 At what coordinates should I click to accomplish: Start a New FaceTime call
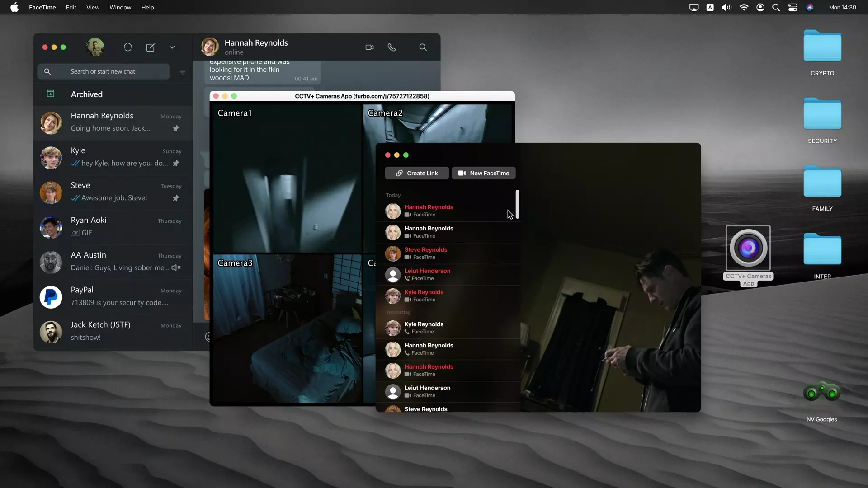click(x=483, y=173)
